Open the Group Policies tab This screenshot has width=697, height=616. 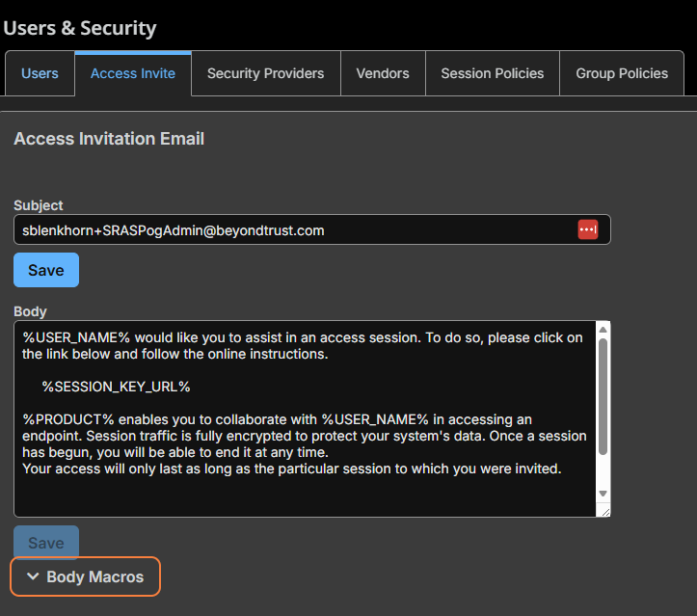(622, 73)
